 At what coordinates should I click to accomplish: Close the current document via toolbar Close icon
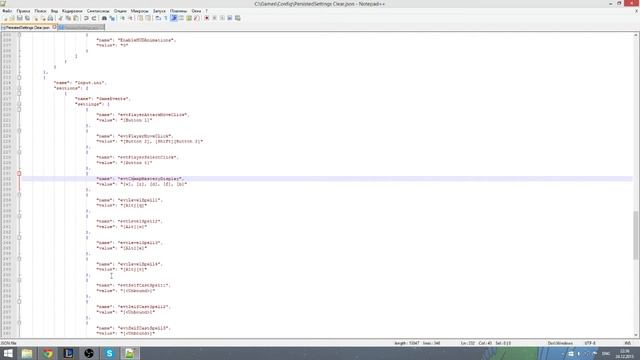[36, 18]
